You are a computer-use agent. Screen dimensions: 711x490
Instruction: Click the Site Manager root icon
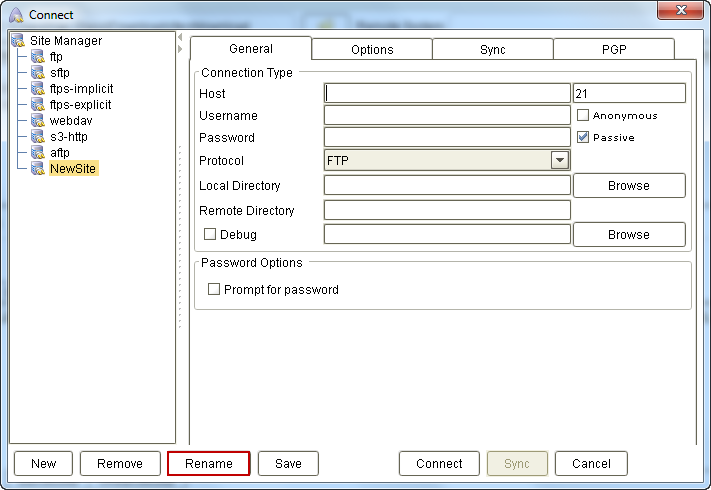(x=18, y=41)
